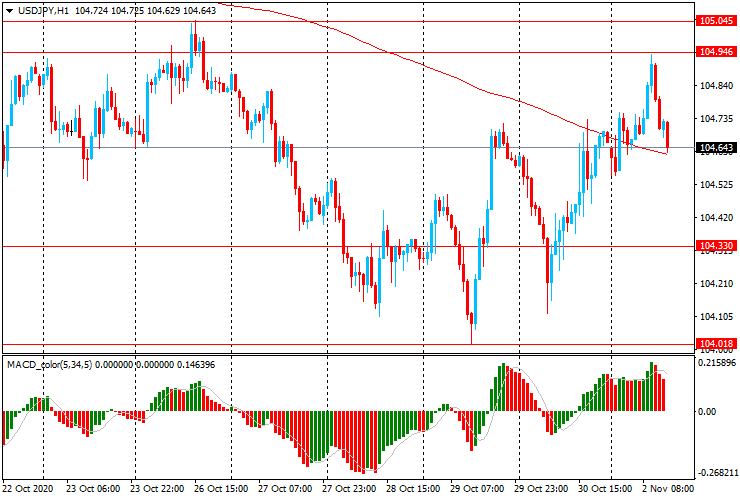Screen dimensions: 740x500
Task: Select the 104.330 support level label
Action: [716, 246]
